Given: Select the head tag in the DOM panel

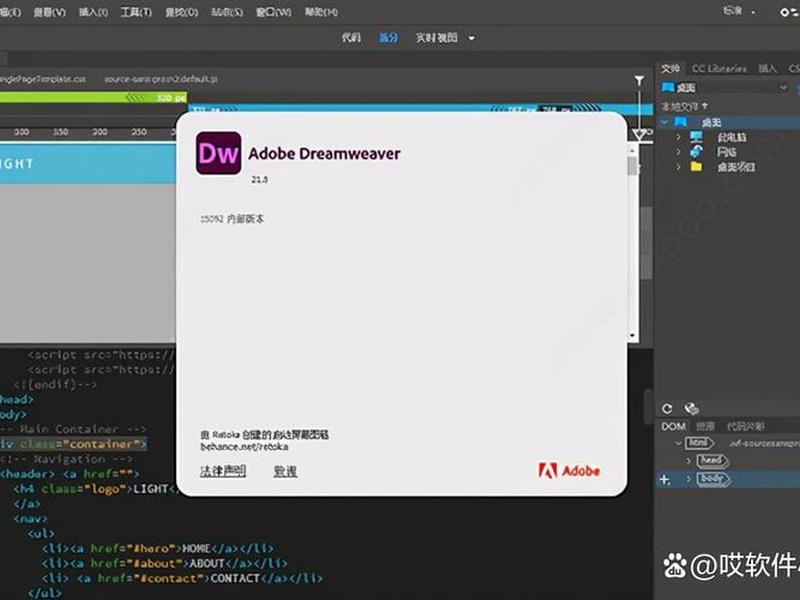Looking at the screenshot, I should [712, 461].
